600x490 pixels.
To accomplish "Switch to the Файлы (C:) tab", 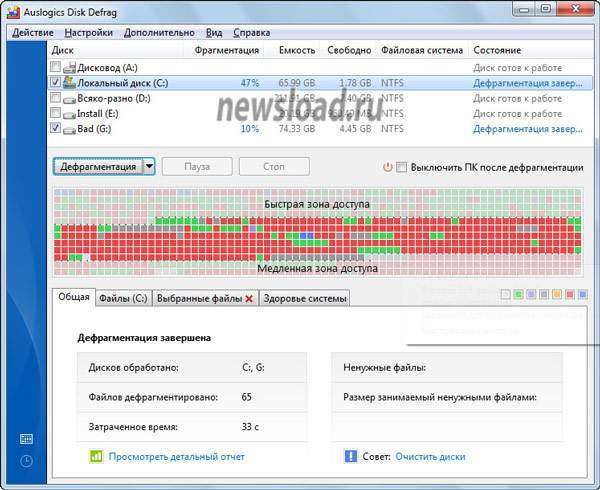I will pos(123,298).
